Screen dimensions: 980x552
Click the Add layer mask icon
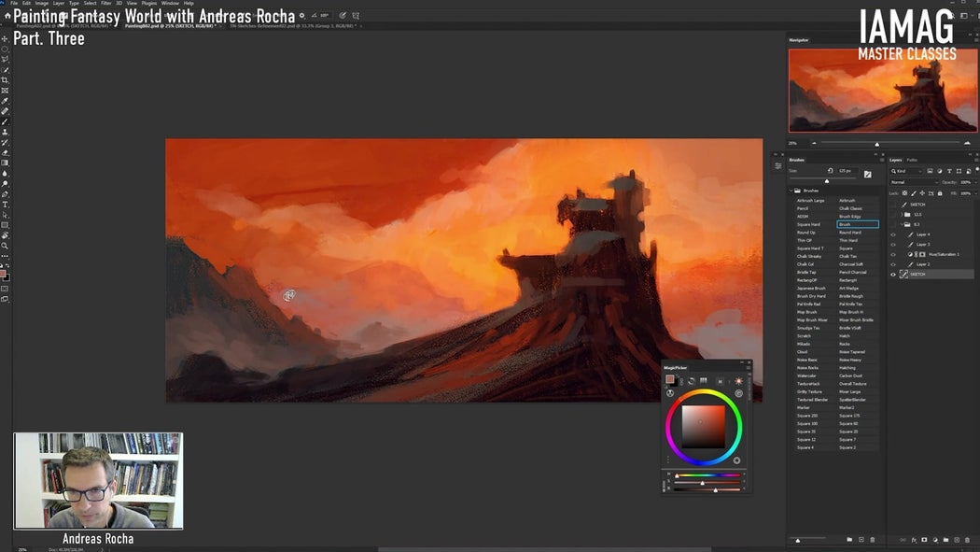pyautogui.click(x=924, y=540)
